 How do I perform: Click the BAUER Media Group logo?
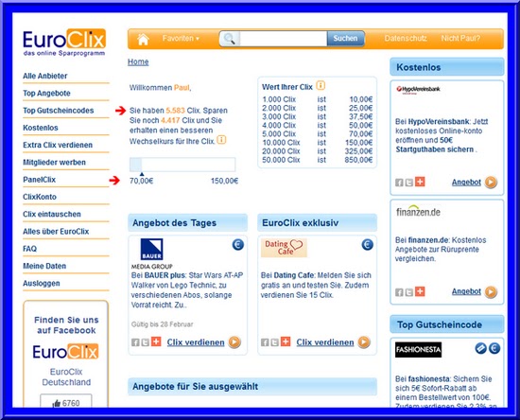click(x=152, y=254)
